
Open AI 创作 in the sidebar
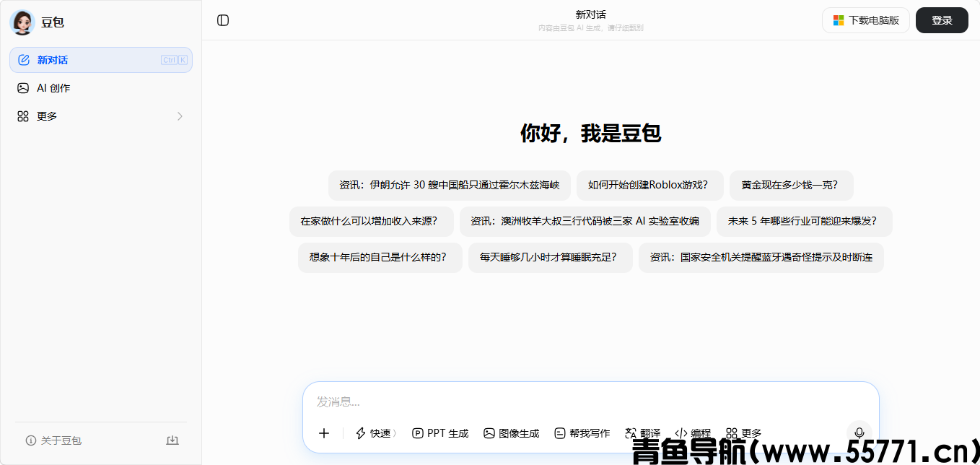tap(101, 88)
